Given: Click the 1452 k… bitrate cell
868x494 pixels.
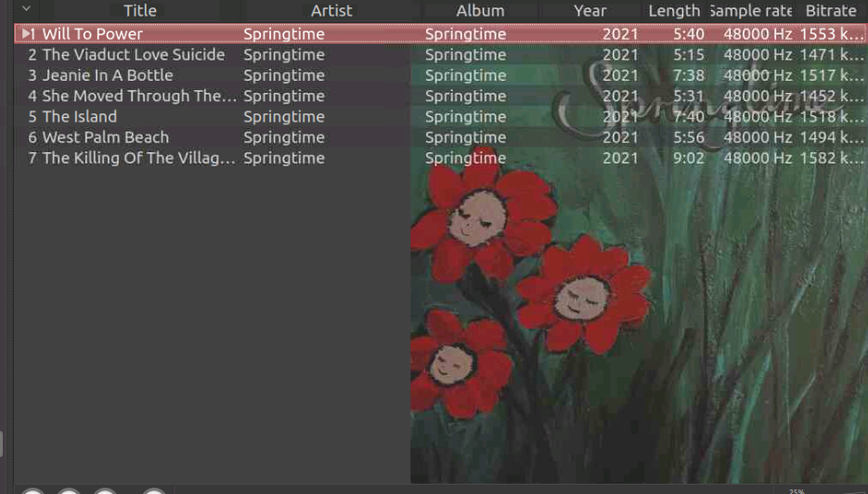Looking at the screenshot, I should point(832,96).
